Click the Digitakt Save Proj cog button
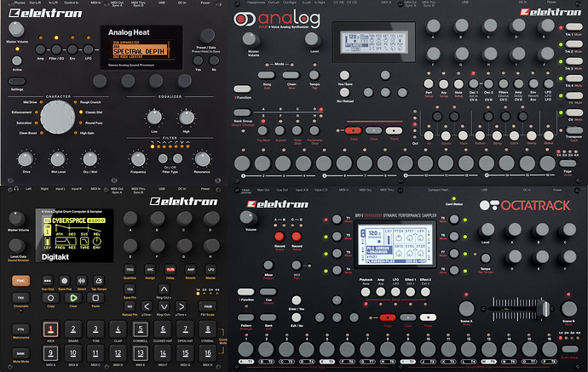The image size is (588, 372). point(65,281)
